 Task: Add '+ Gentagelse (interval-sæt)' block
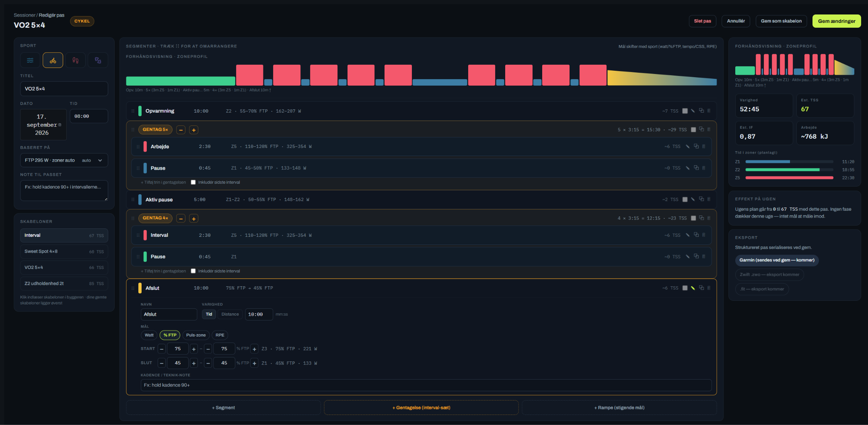tap(421, 408)
